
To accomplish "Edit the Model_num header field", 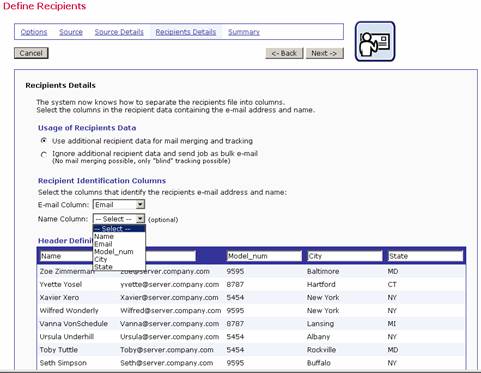I will (264, 256).
